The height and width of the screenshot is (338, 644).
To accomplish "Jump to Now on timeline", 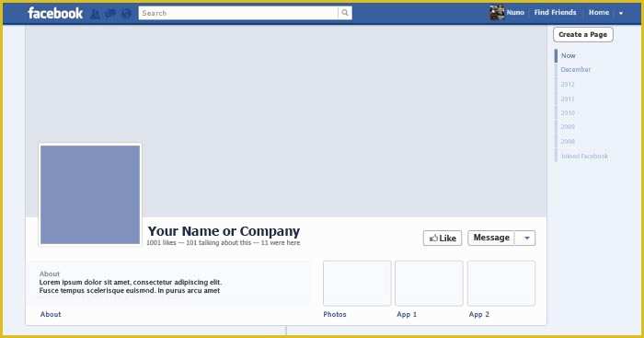I will pos(569,55).
